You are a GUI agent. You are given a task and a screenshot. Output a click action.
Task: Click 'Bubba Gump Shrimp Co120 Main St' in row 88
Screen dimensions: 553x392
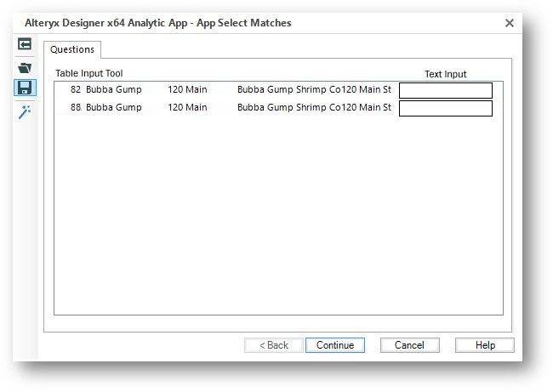(x=314, y=107)
